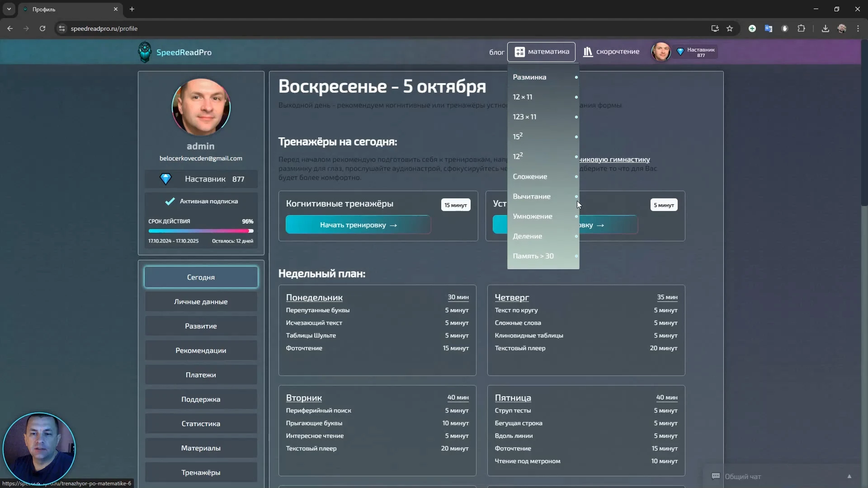This screenshot has height=488, width=868.
Task: Open the Сегодня sidebar tab
Action: coord(201,277)
